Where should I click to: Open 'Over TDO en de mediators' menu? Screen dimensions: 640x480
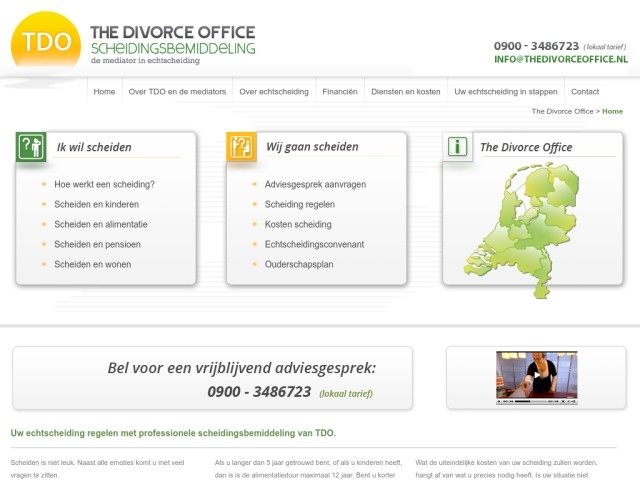177,91
